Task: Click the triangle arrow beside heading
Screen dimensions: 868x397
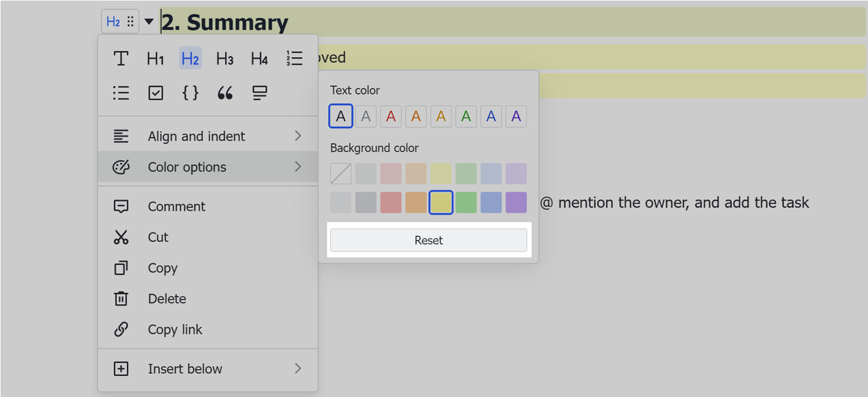Action: pos(149,22)
